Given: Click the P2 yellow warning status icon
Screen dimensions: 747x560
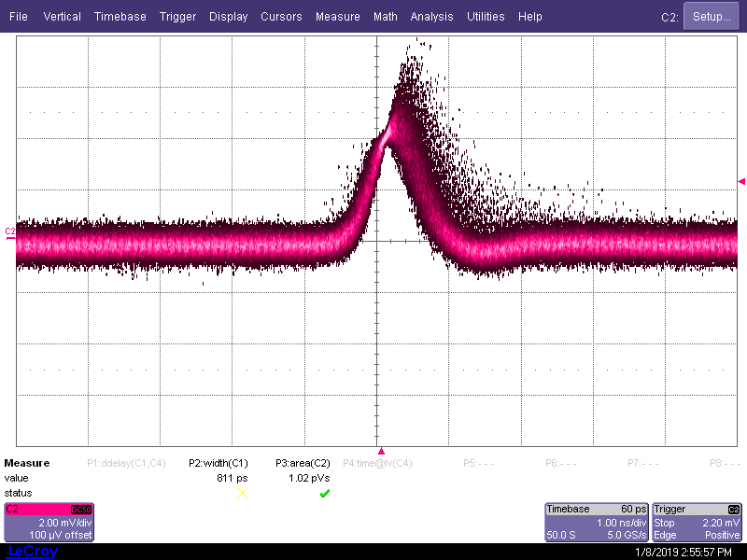Looking at the screenshot, I should pyautogui.click(x=243, y=493).
